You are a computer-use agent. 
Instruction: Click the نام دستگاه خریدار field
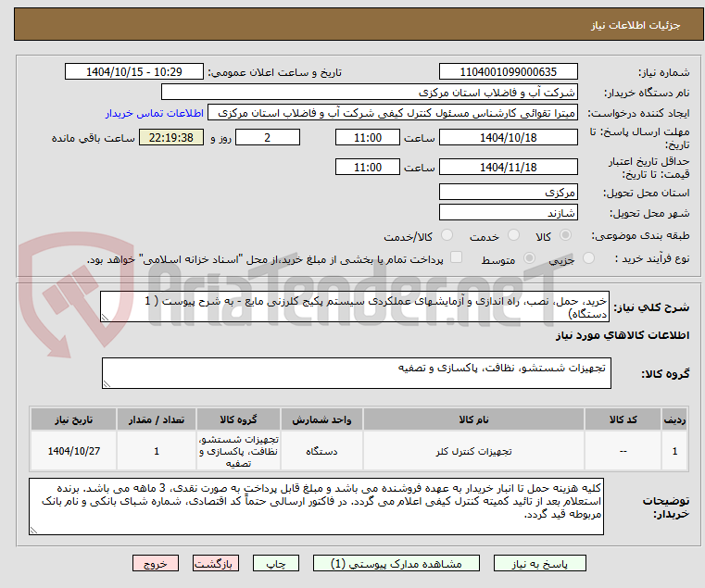tap(369, 93)
